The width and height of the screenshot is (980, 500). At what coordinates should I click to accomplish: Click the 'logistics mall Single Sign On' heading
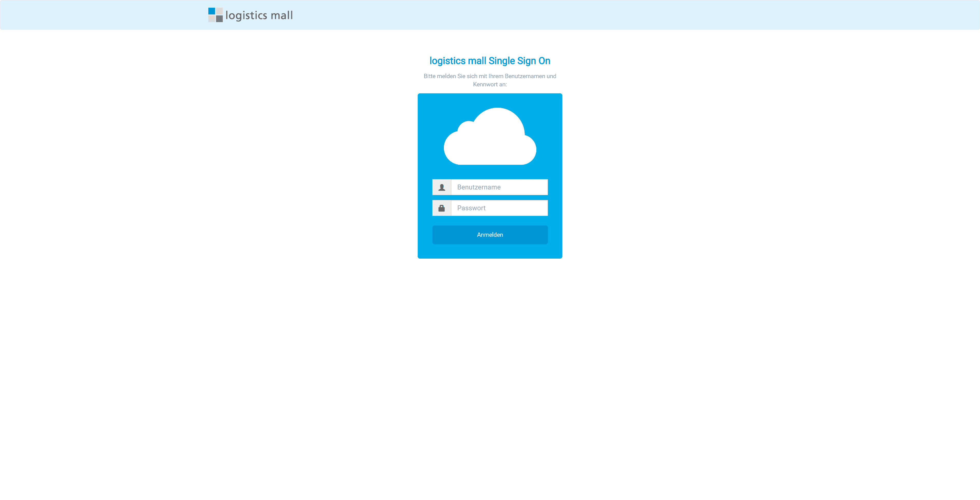(490, 61)
